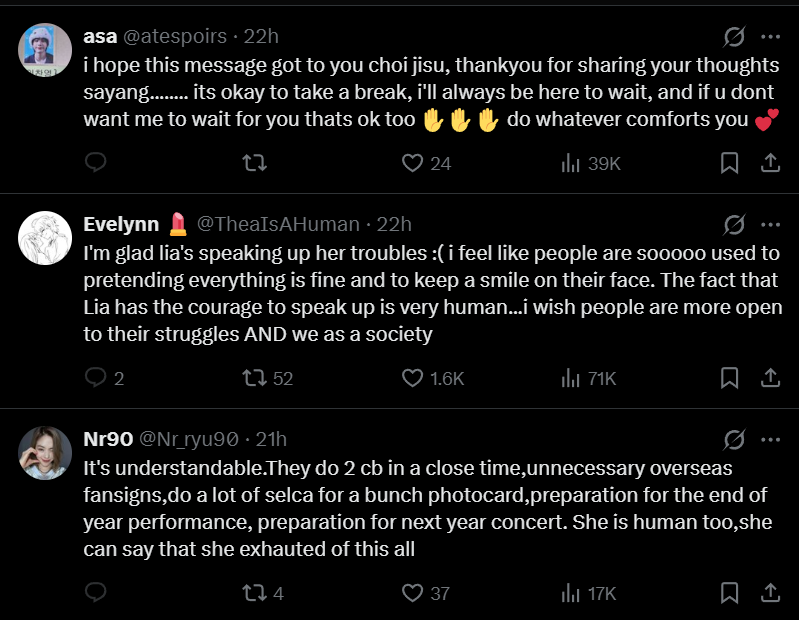Retweet Evelynn's post with 52 retweets

[x=255, y=377]
